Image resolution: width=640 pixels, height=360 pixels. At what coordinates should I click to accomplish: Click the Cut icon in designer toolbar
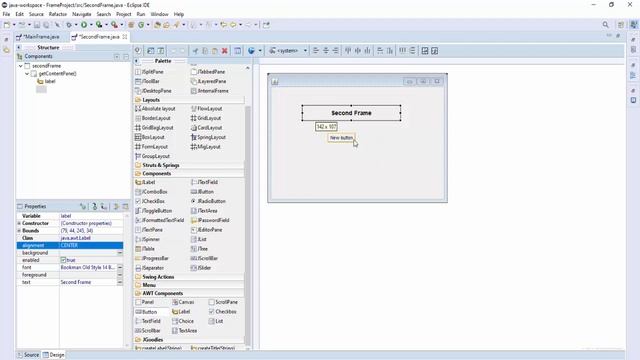point(195,51)
